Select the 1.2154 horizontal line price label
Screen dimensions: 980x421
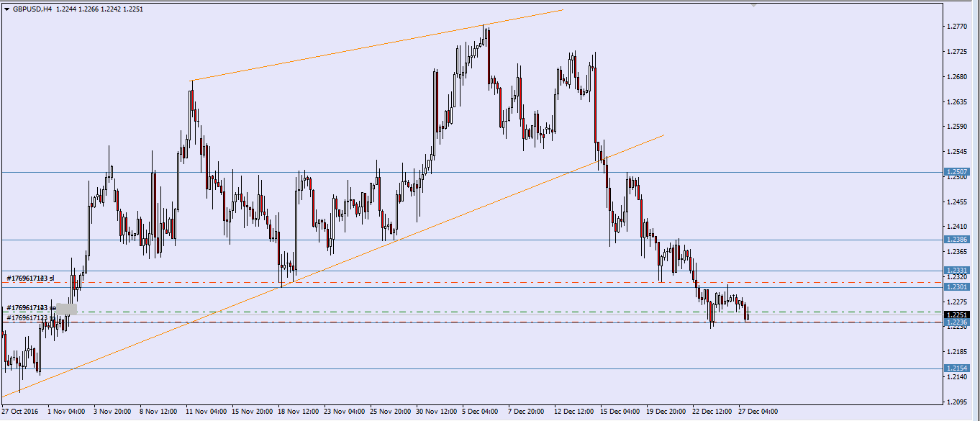[957, 368]
